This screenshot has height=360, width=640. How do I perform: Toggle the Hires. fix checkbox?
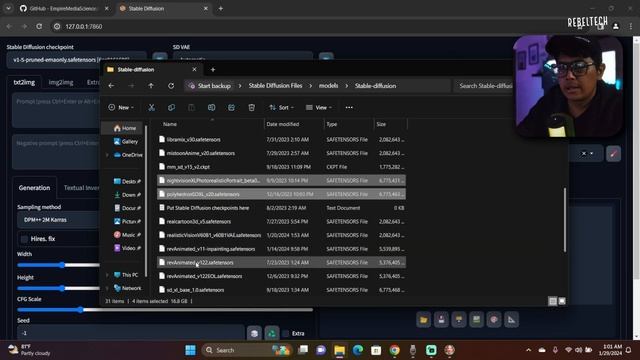click(x=24, y=239)
